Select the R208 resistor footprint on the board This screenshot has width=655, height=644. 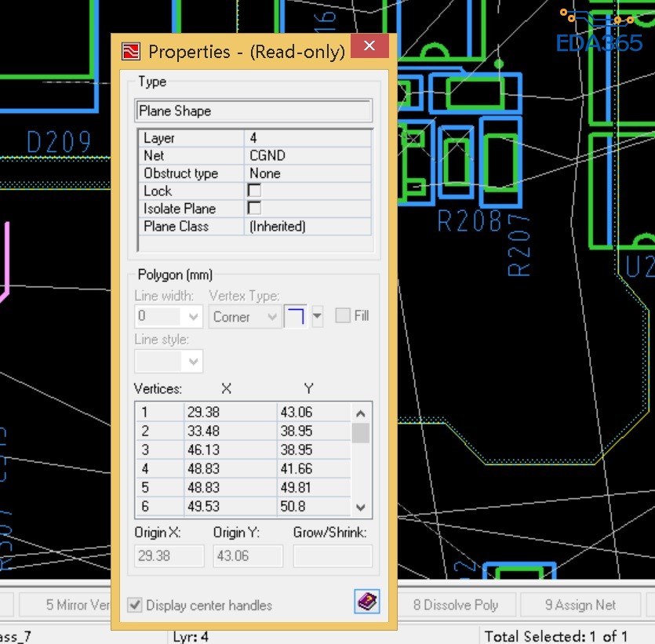(x=457, y=158)
